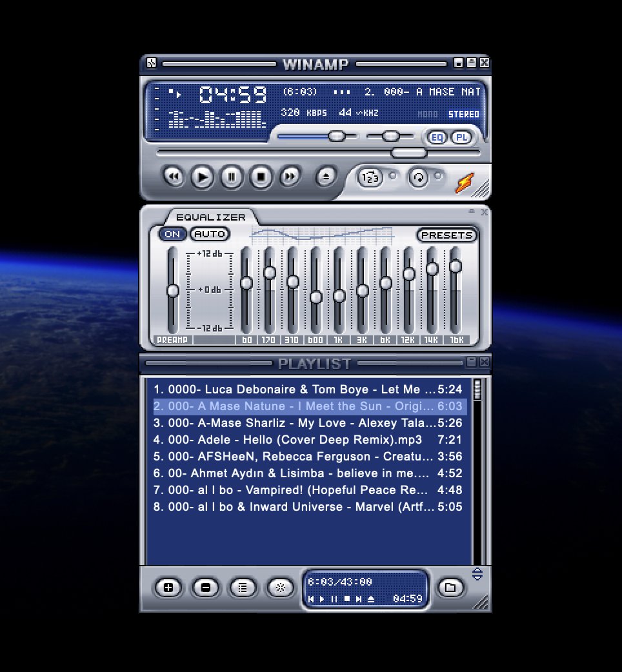Click the playlist mini Eject button
The height and width of the screenshot is (672, 622).
pos(371,599)
